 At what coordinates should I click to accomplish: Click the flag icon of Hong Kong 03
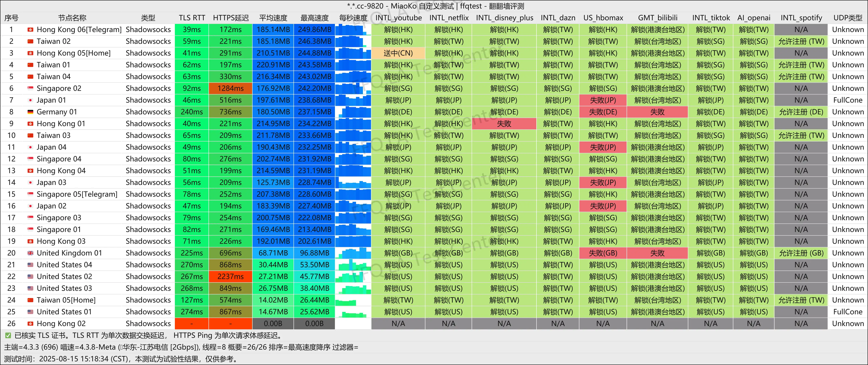[x=30, y=242]
